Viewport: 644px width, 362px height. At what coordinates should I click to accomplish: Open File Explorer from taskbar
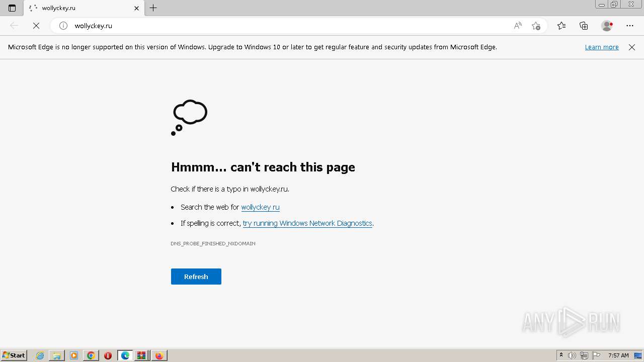(x=57, y=355)
